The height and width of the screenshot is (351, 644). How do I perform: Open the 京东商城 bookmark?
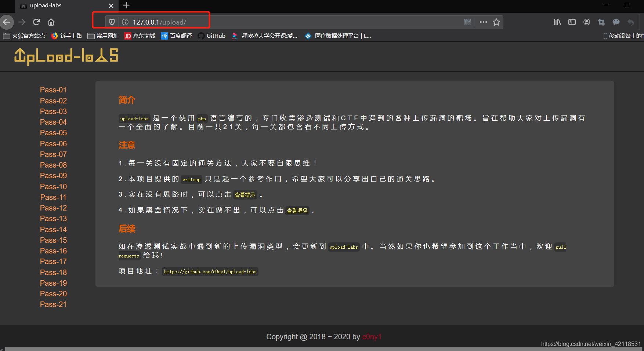pos(140,36)
